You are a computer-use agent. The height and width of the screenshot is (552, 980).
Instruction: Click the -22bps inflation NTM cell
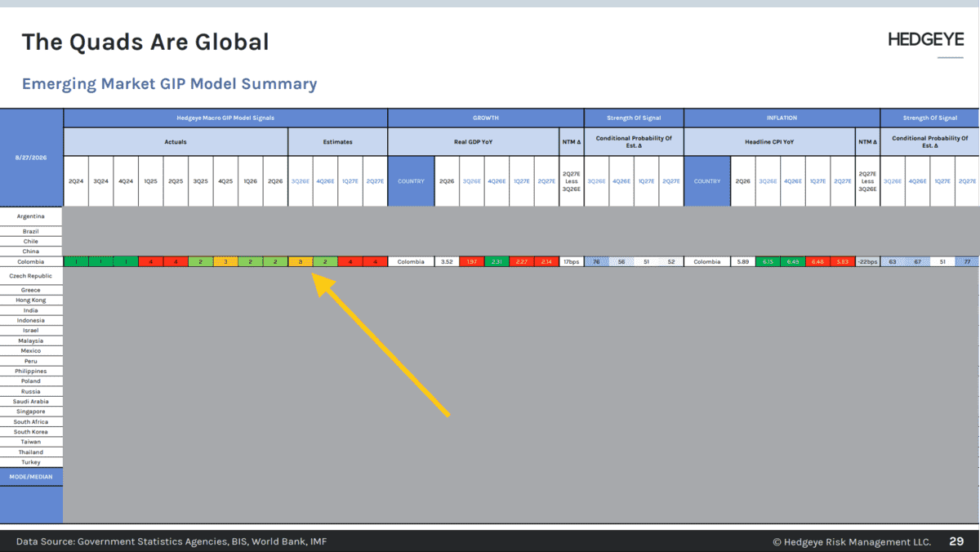(x=867, y=262)
